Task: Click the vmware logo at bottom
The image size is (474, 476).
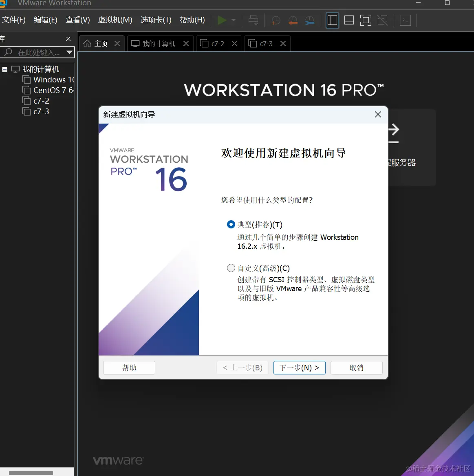Action: point(118,461)
